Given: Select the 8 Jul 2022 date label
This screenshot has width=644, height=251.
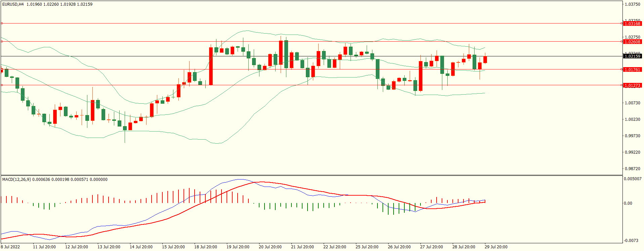Looking at the screenshot, I should point(10,247).
